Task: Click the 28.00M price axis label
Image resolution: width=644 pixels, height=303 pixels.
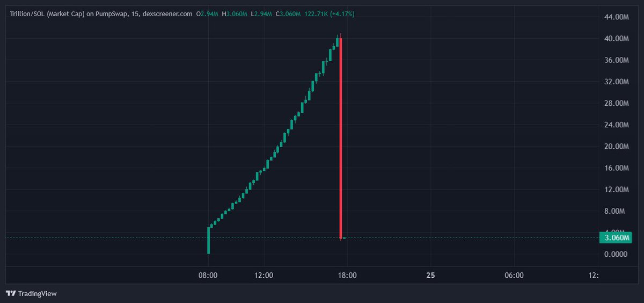Action: coord(616,103)
